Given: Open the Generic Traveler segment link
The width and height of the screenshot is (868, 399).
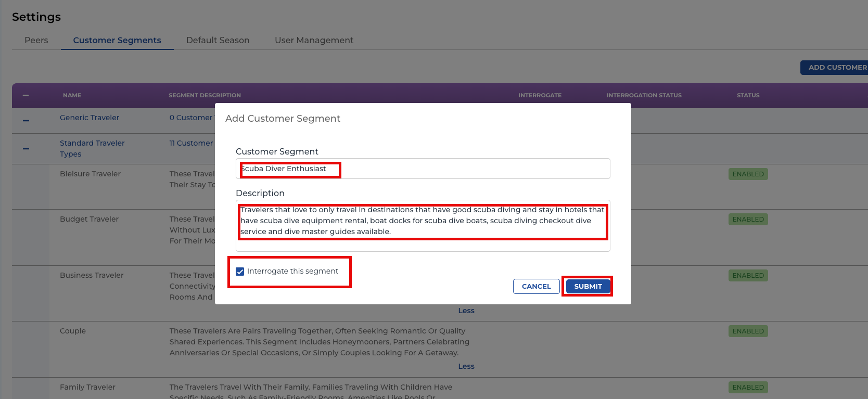Looking at the screenshot, I should [x=90, y=118].
